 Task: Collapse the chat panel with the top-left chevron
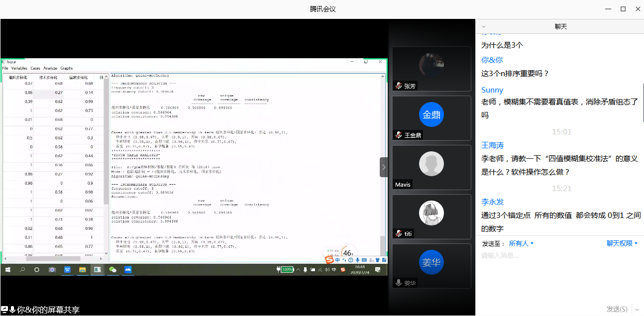484,27
